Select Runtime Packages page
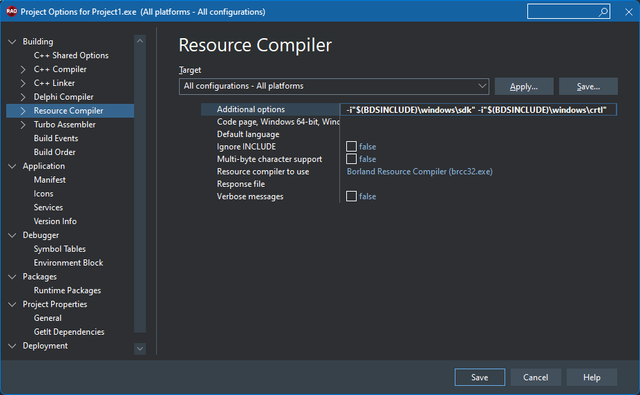The width and height of the screenshot is (640, 395). coord(67,291)
